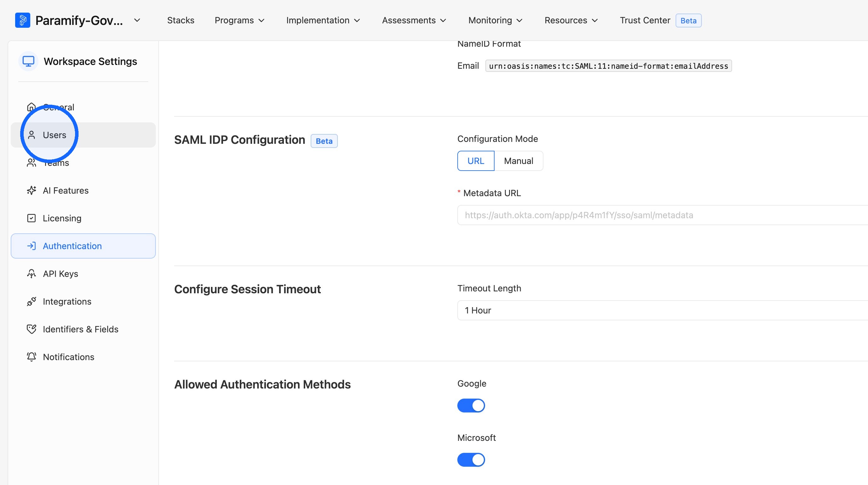Select Manual configuration mode
This screenshot has width=868, height=485.
click(x=518, y=161)
